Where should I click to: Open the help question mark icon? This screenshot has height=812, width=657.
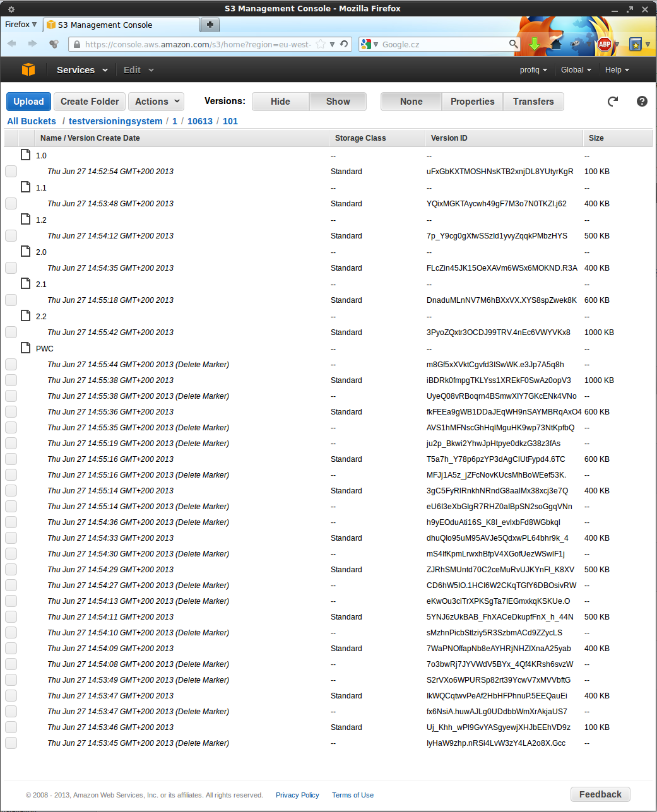click(642, 102)
